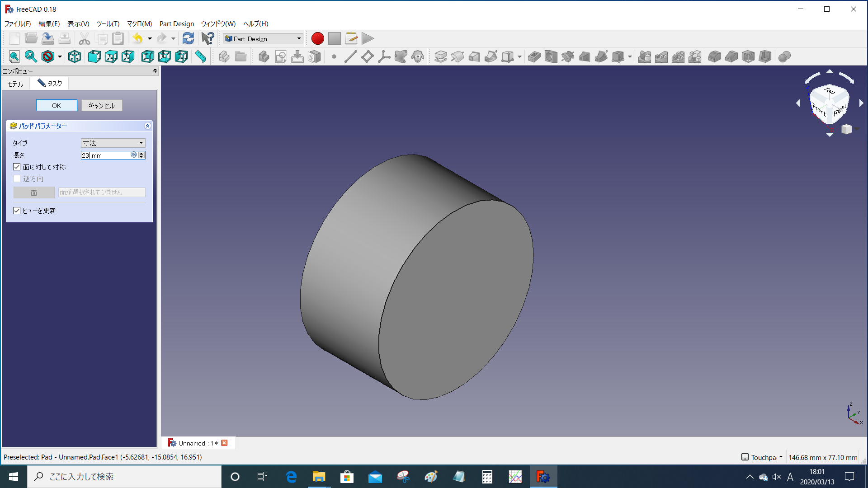The height and width of the screenshot is (488, 868).
Task: Click the Pocket tool icon
Action: tap(534, 56)
